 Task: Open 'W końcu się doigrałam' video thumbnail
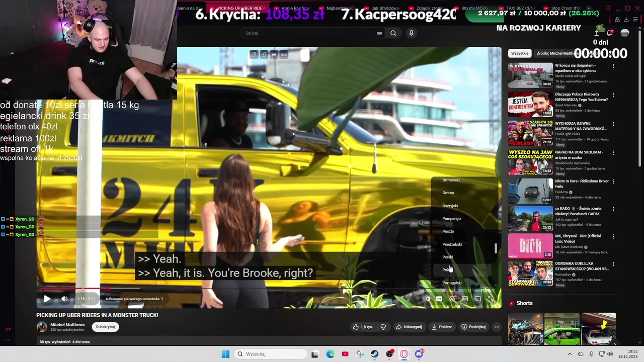tap(530, 75)
